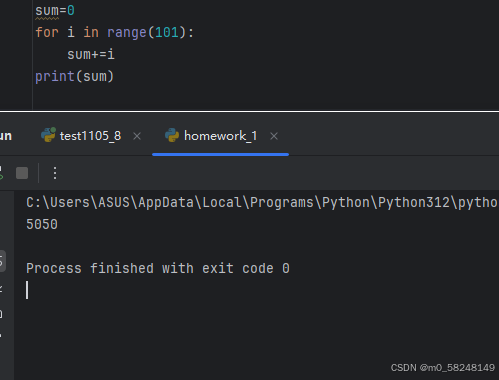Image resolution: width=499 pixels, height=380 pixels.
Task: Place cursor at console input caret line
Action: [x=27, y=290]
